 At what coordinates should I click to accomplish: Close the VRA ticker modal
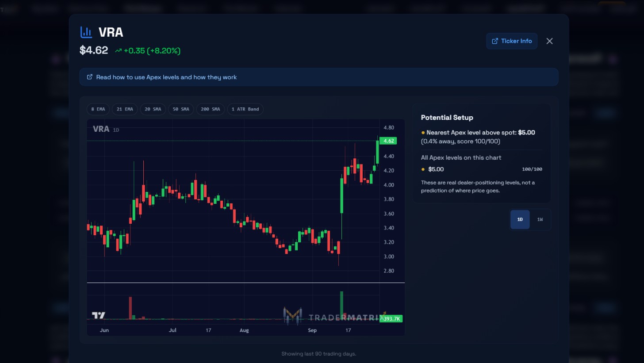click(549, 41)
